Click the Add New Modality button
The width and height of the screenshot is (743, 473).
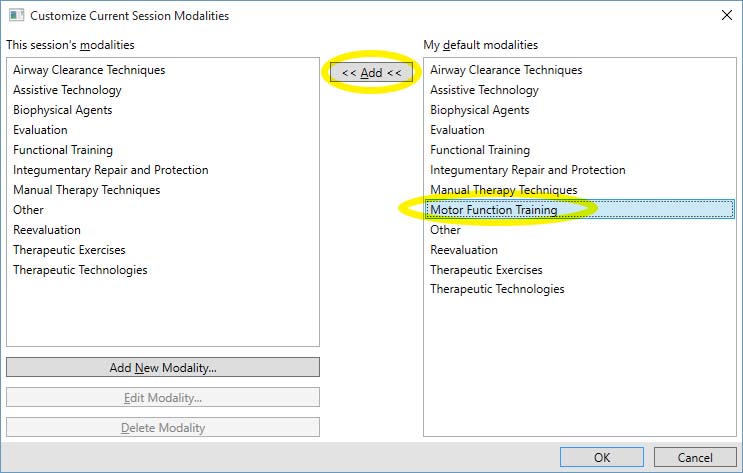(x=163, y=368)
